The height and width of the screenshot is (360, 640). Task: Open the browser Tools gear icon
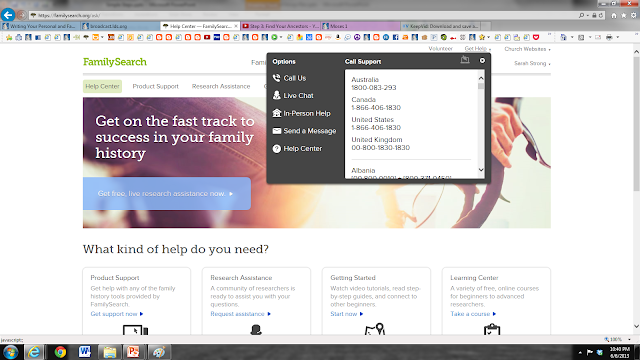633,16
